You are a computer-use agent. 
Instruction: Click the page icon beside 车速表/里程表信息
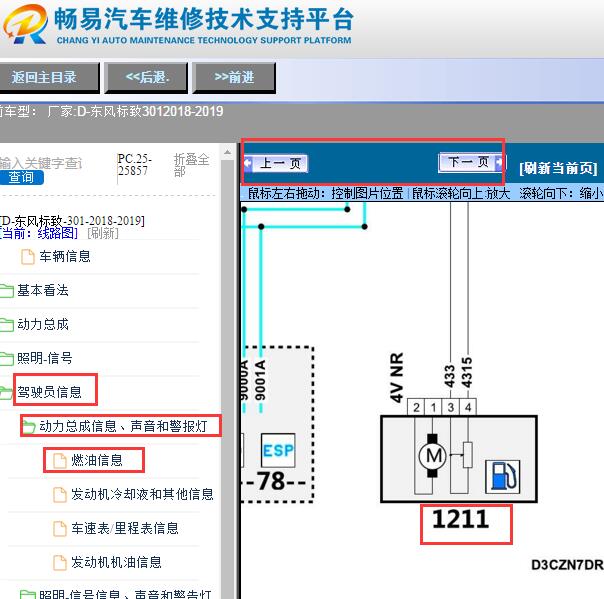[x=60, y=529]
